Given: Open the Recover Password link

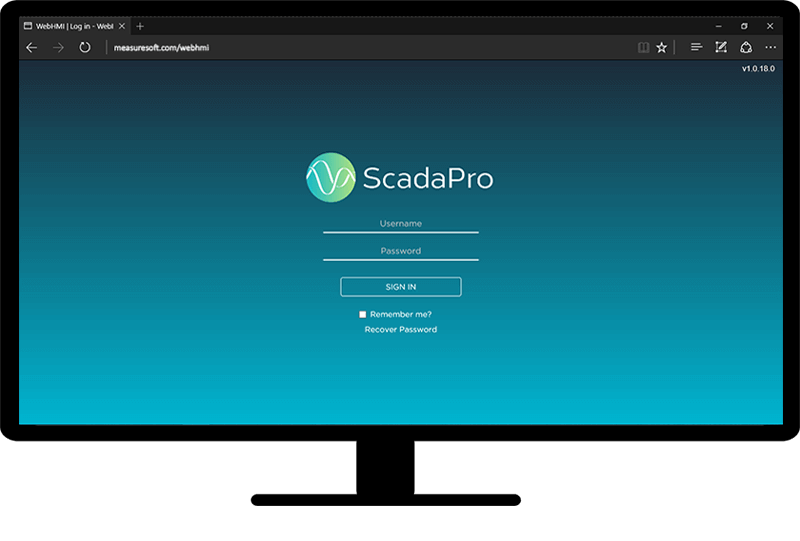Looking at the screenshot, I should [x=400, y=329].
